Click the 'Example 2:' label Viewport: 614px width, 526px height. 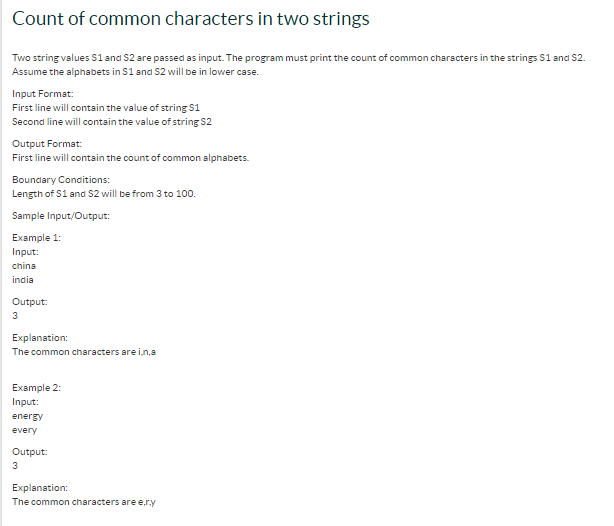pyautogui.click(x=36, y=386)
